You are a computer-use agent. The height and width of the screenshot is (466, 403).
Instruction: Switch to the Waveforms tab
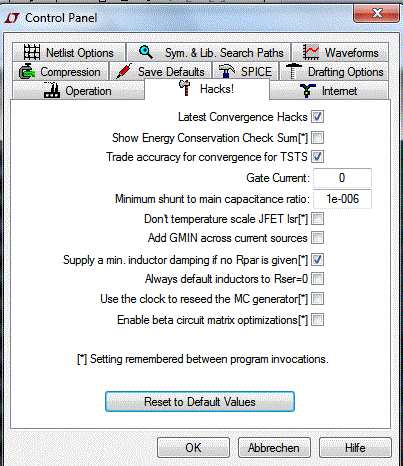point(340,52)
